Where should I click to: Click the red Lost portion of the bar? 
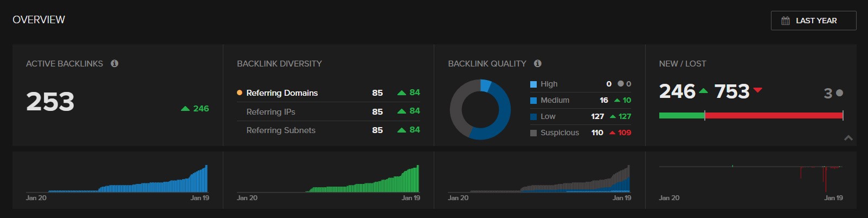tap(774, 115)
